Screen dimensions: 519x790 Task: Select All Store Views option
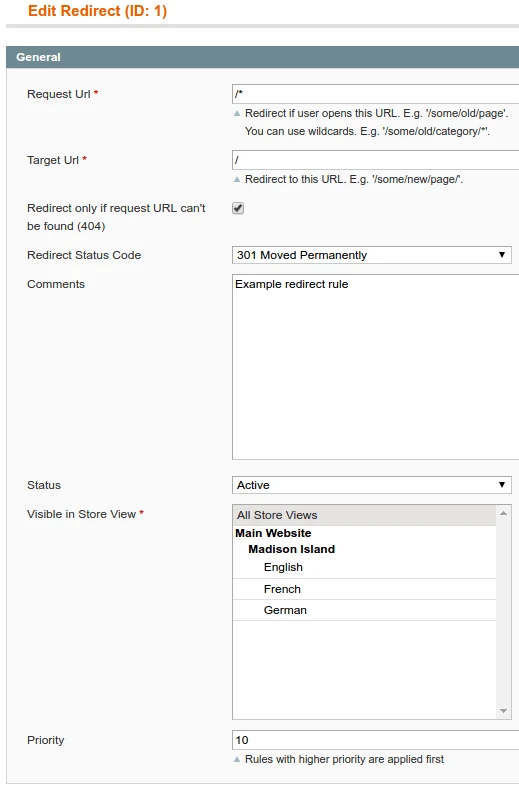tap(364, 515)
